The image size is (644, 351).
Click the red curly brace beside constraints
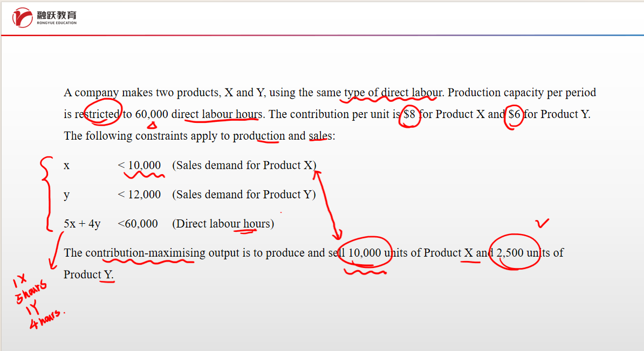[46, 193]
